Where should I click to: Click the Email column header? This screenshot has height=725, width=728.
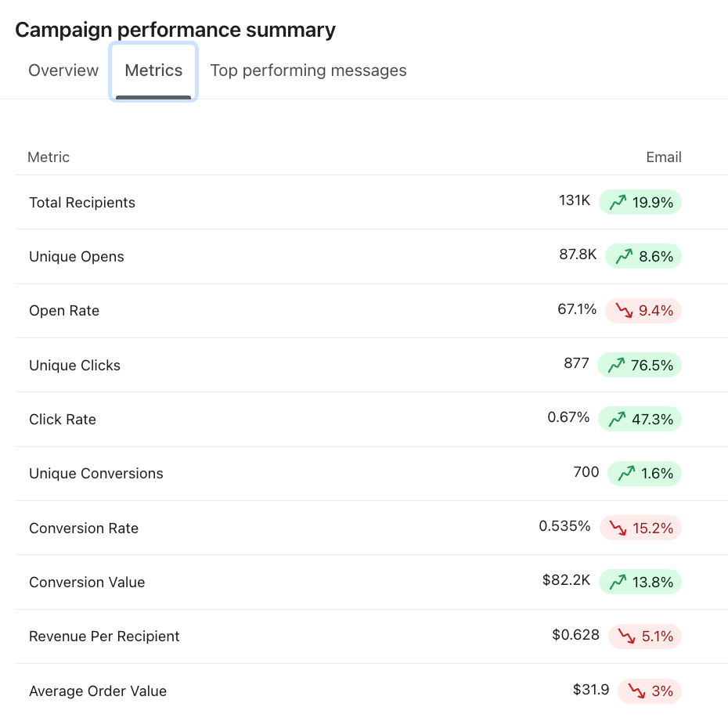coord(664,157)
